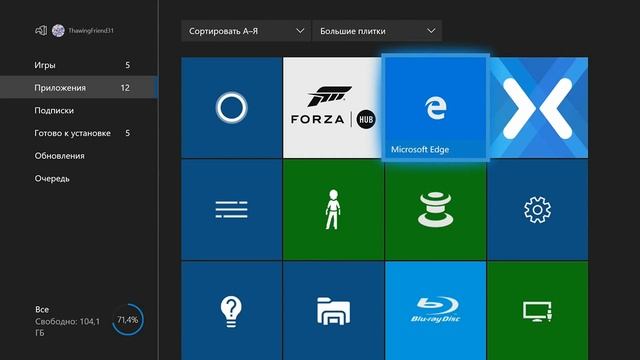The height and width of the screenshot is (360, 640).
Task: Open the File Explorer tile
Action: (333, 311)
